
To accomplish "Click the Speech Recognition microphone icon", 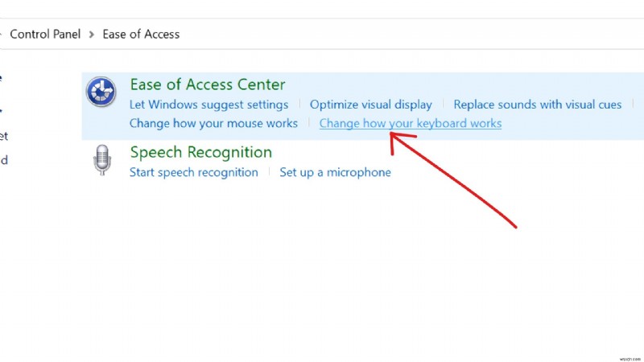I will pos(101,160).
